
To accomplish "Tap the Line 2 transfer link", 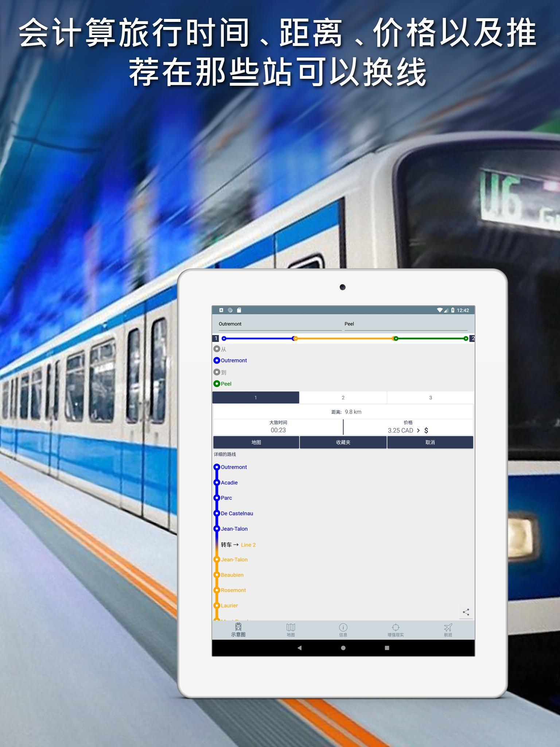I will pos(248,545).
